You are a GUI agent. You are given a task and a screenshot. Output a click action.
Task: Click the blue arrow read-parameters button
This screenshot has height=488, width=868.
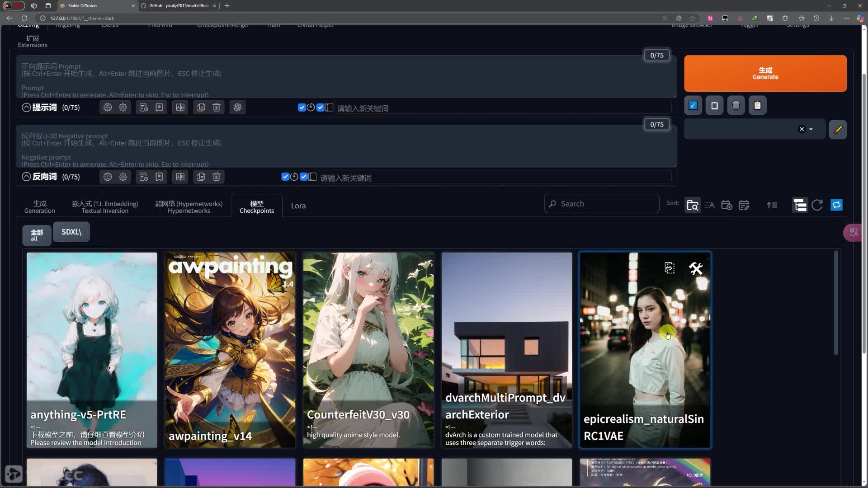click(x=693, y=106)
